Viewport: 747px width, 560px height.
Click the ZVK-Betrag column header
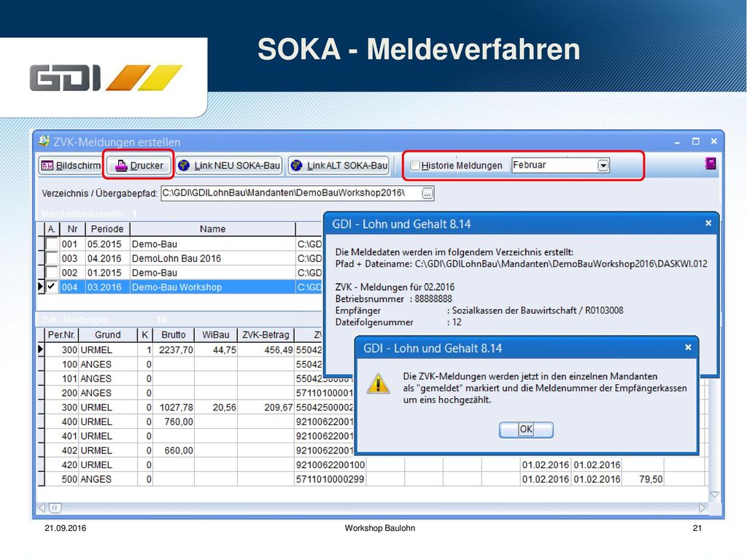click(x=266, y=335)
